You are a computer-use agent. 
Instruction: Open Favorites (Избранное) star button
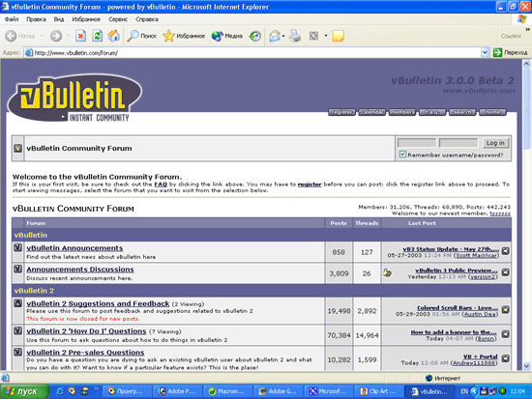(x=184, y=36)
